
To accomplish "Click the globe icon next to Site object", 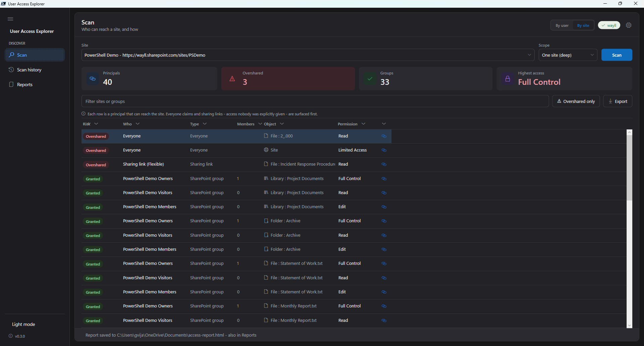I will [x=266, y=150].
